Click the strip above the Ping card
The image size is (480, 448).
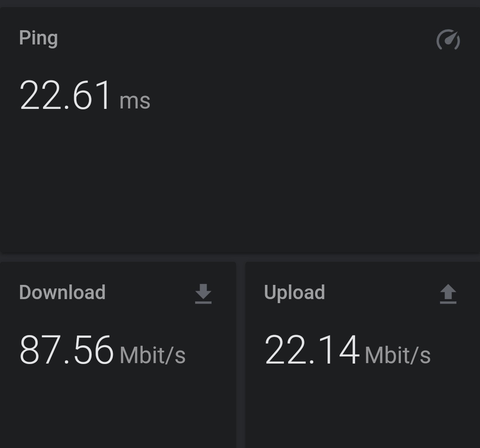point(240,4)
